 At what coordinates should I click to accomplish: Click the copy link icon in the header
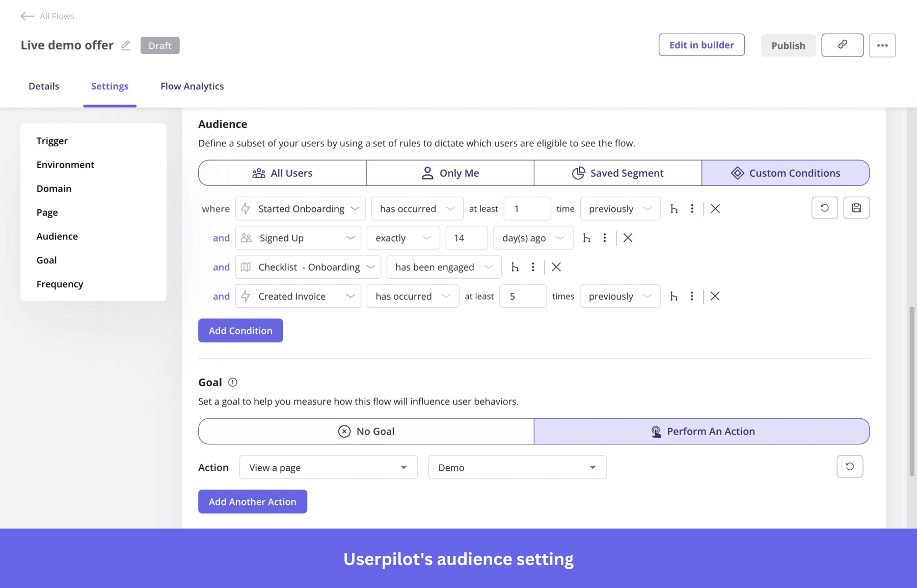pos(842,45)
